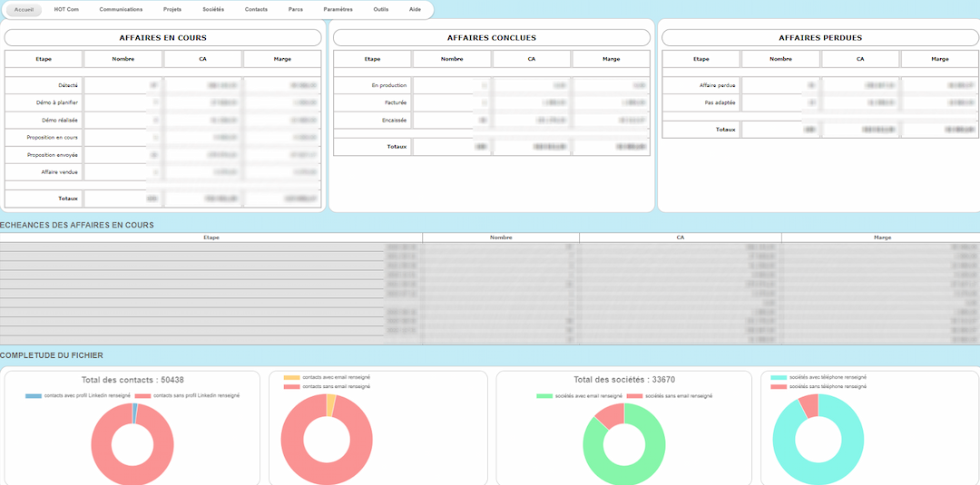This screenshot has width=980, height=485.
Task: Select the Démo réalisée row label
Action: pyautogui.click(x=59, y=120)
